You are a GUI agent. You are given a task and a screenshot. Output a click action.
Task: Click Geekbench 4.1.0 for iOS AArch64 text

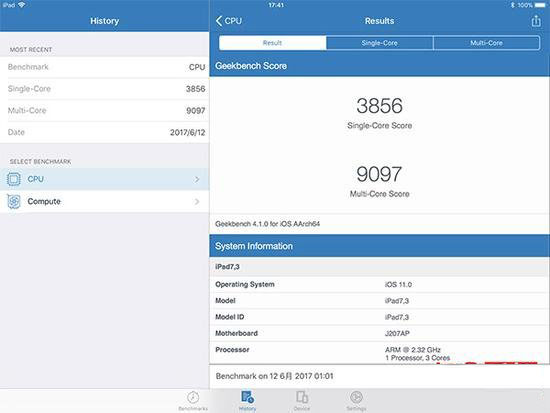267,224
